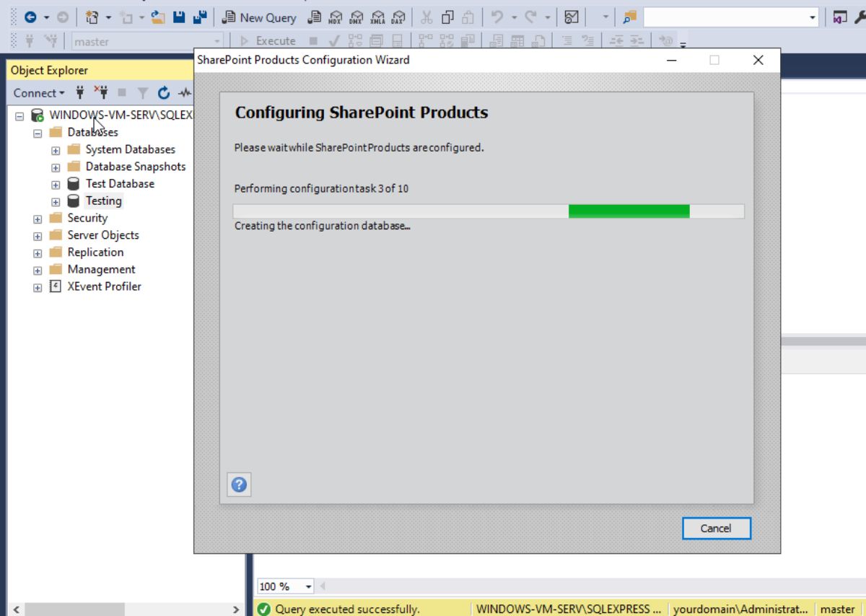Click yourdomain\Administrat... status bar entry
Image resolution: width=866 pixels, height=616 pixels.
pos(740,609)
